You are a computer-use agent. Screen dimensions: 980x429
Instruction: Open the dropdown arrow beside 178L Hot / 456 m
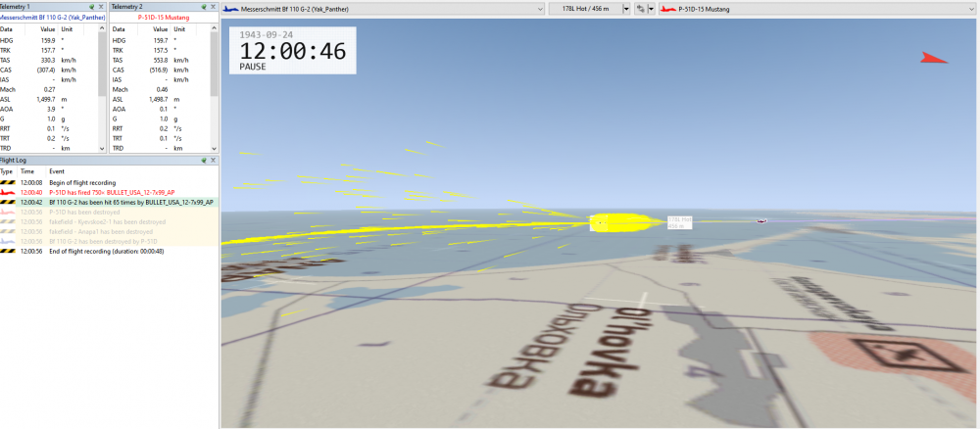click(x=626, y=10)
